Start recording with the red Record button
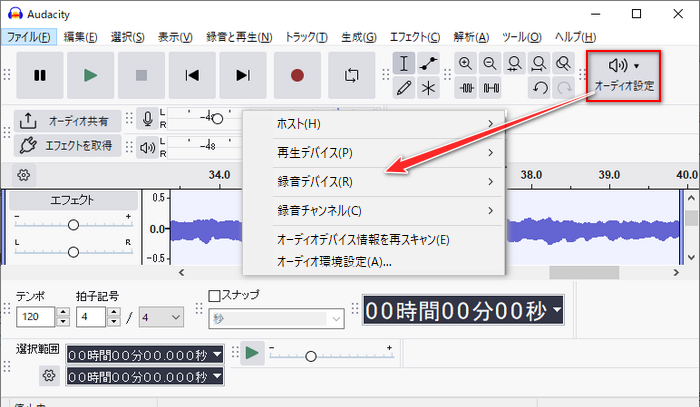 pyautogui.click(x=297, y=75)
